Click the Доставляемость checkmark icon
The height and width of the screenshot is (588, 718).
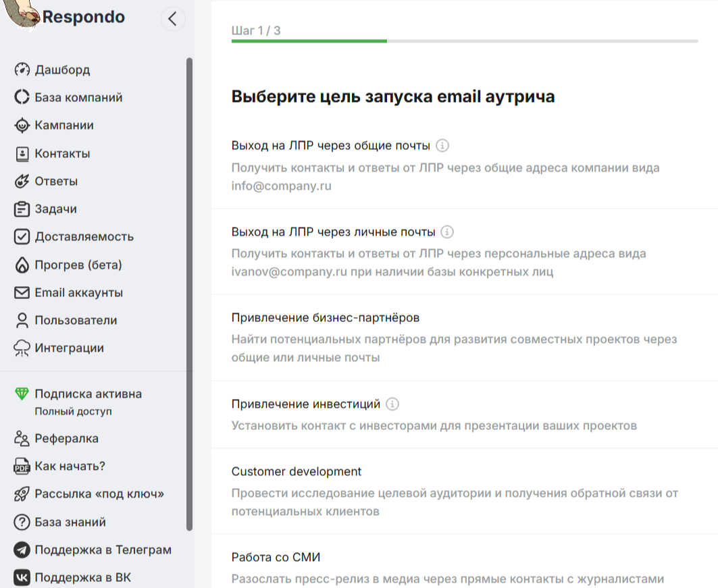tap(22, 236)
